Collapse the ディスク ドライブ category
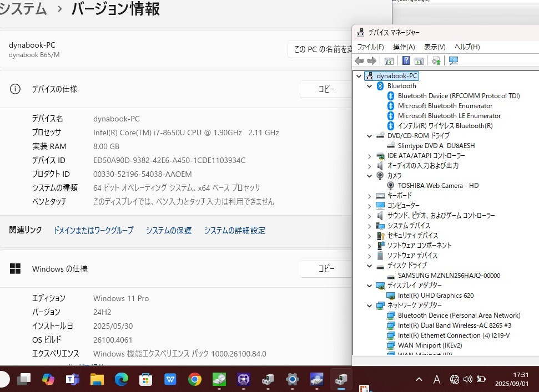 click(x=370, y=266)
